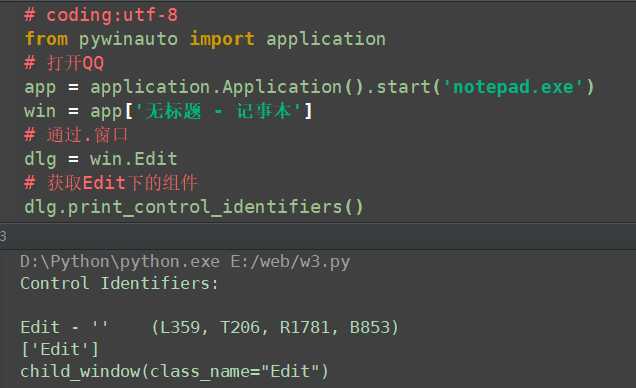The width and height of the screenshot is (636, 388).
Task: Place cursor on the coding:utf-8 comment line
Action: [101, 15]
